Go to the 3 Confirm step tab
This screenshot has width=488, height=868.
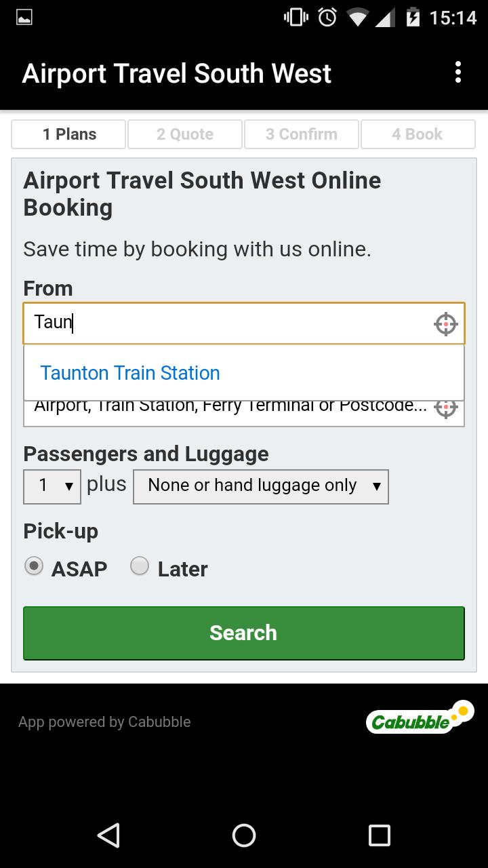tap(302, 134)
